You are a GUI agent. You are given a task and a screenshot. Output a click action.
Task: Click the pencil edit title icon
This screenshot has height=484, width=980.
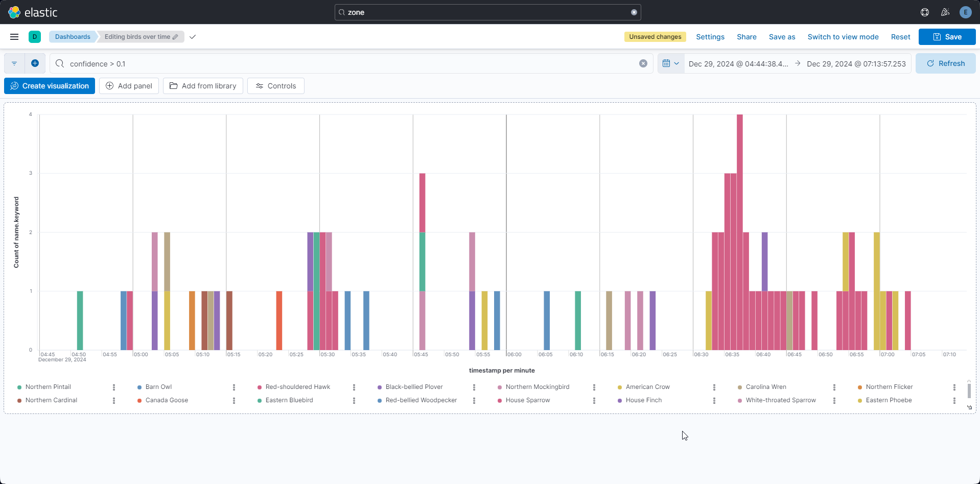pyautogui.click(x=175, y=37)
